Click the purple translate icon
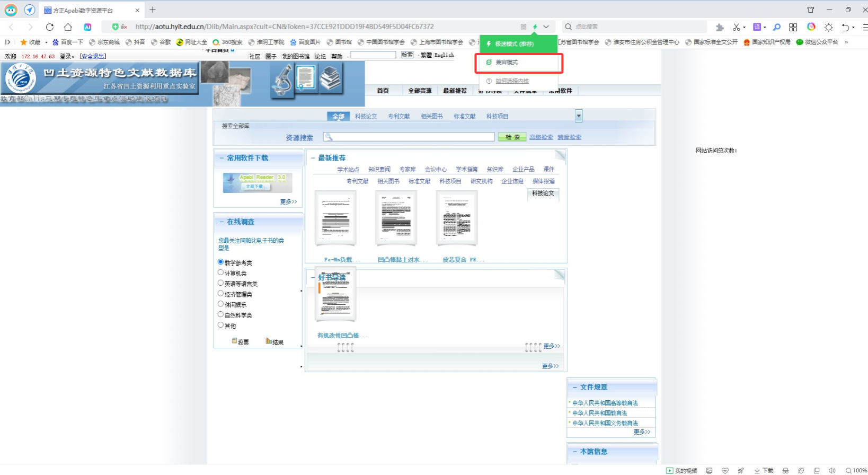 click(757, 27)
